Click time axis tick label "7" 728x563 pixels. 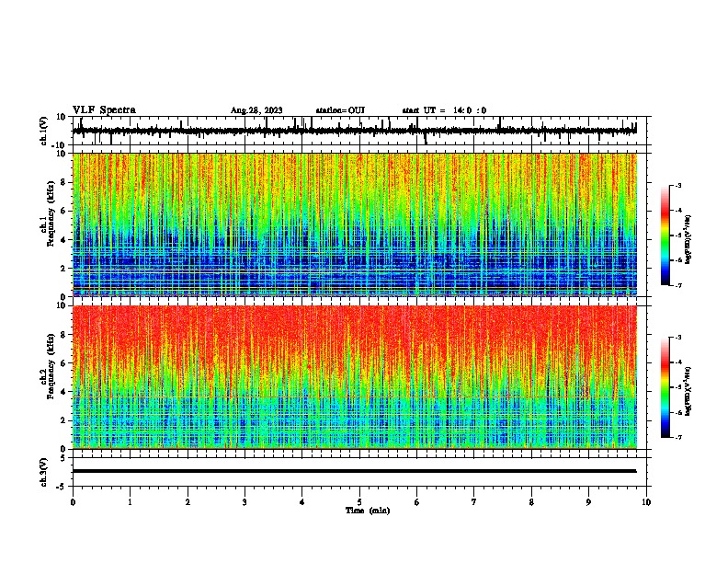coord(474,502)
